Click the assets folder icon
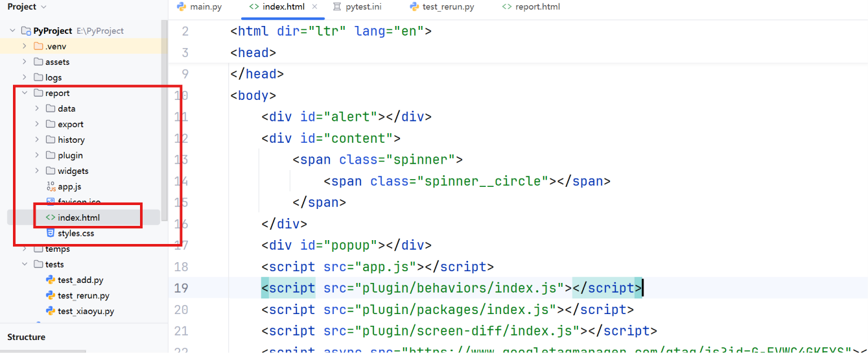Viewport: 868px width, 353px height. pyautogui.click(x=38, y=62)
